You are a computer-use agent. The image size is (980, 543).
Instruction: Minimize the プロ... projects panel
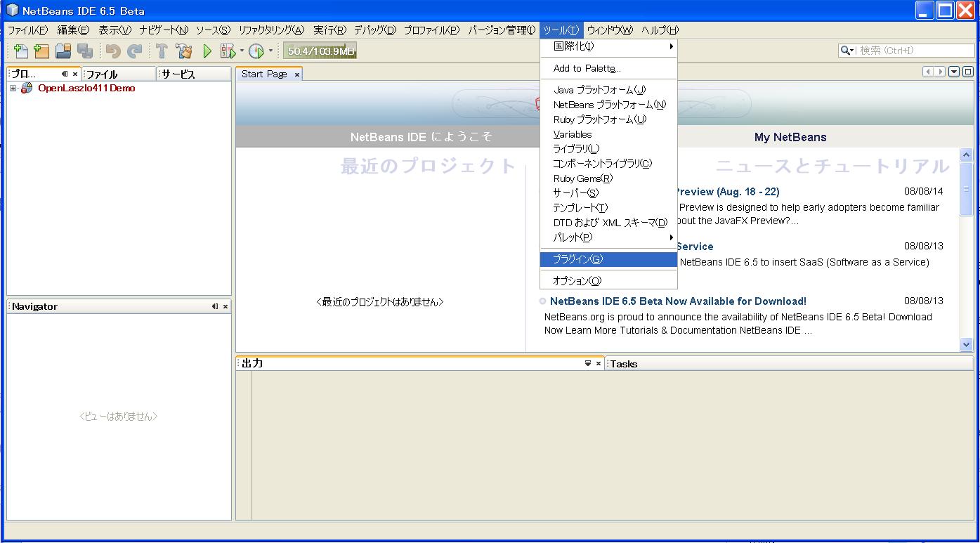pyautogui.click(x=65, y=74)
